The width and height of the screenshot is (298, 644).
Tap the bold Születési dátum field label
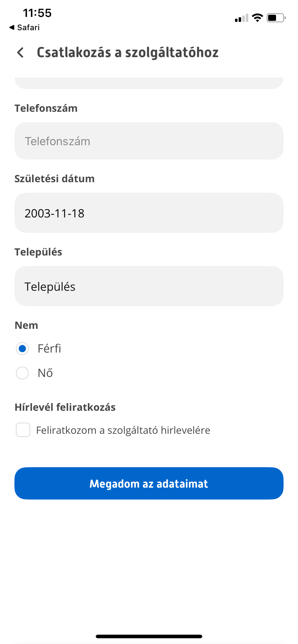click(x=54, y=179)
